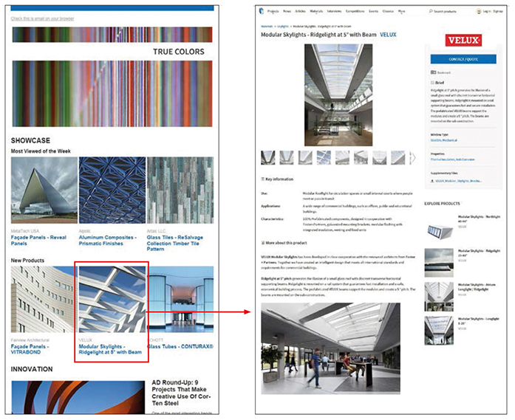Open the timber tile pattern thumbnail
Screen dimensions: 515x420
(180, 190)
